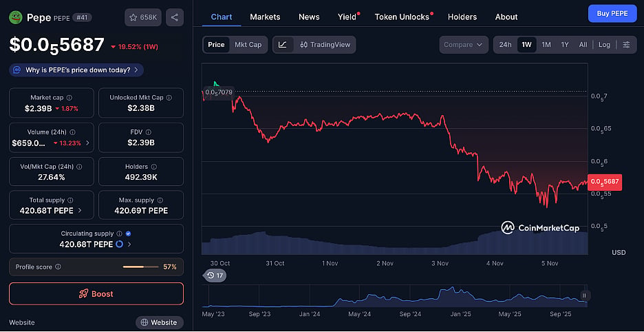The height and width of the screenshot is (332, 644).
Task: Open the Token Unlocks tab
Action: (402, 17)
